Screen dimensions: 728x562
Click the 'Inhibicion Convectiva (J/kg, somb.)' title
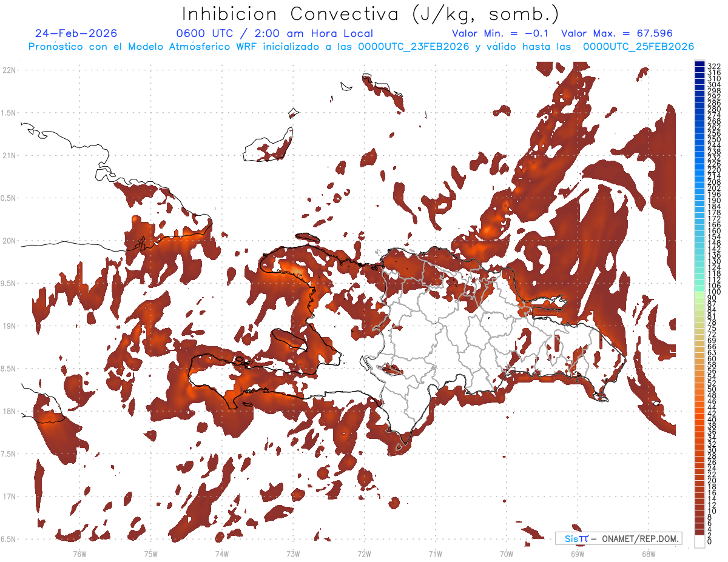pyautogui.click(x=371, y=14)
